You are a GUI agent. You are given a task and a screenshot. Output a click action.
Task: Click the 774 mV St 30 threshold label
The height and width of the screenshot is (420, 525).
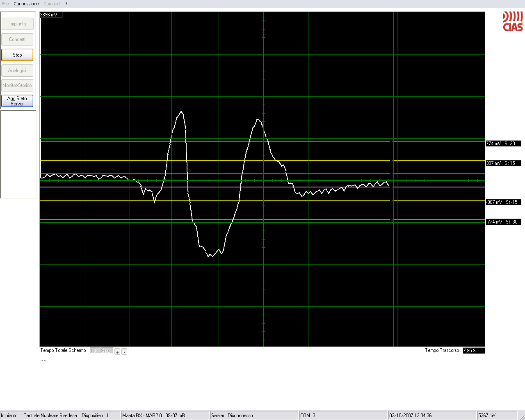point(503,144)
